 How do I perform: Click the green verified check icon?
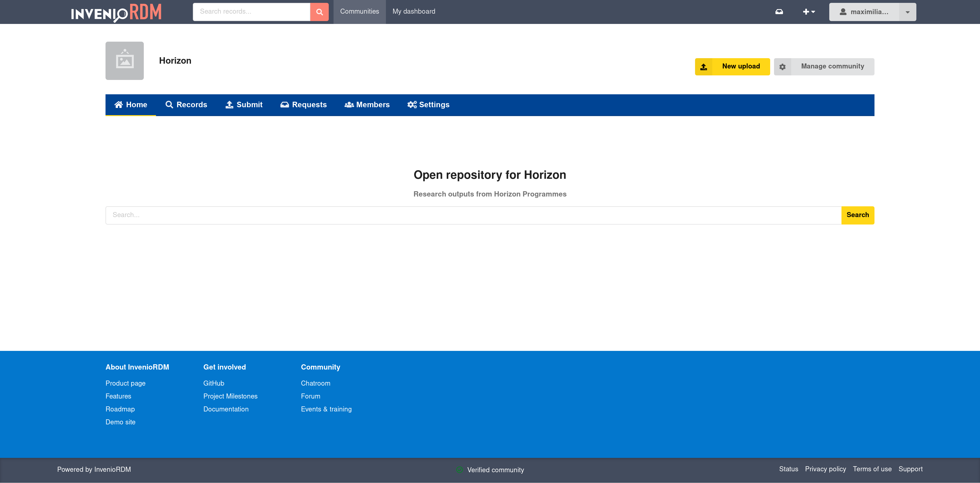(x=460, y=470)
